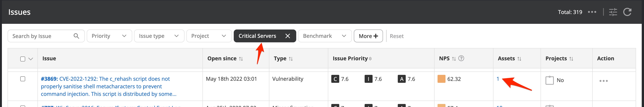Toggle the select-all issues checkbox
644x107 pixels.
(x=23, y=59)
